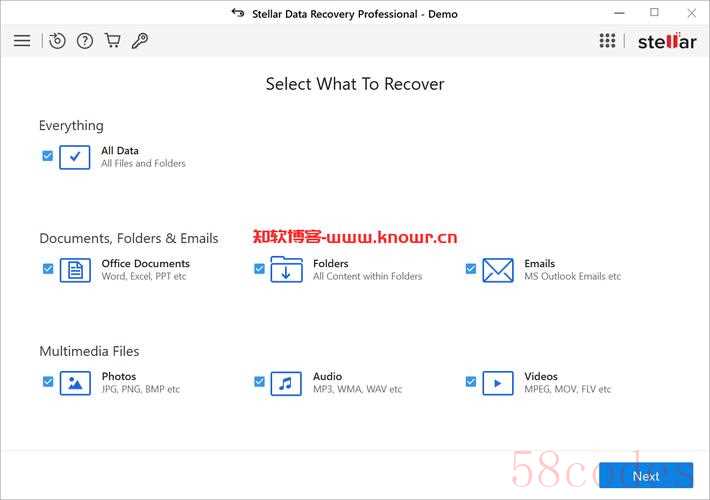Click the Emails envelope icon

[498, 270]
